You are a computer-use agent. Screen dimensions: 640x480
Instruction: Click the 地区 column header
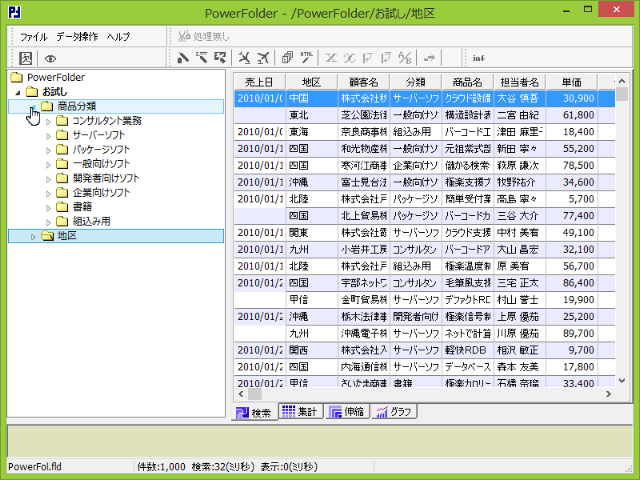(312, 82)
